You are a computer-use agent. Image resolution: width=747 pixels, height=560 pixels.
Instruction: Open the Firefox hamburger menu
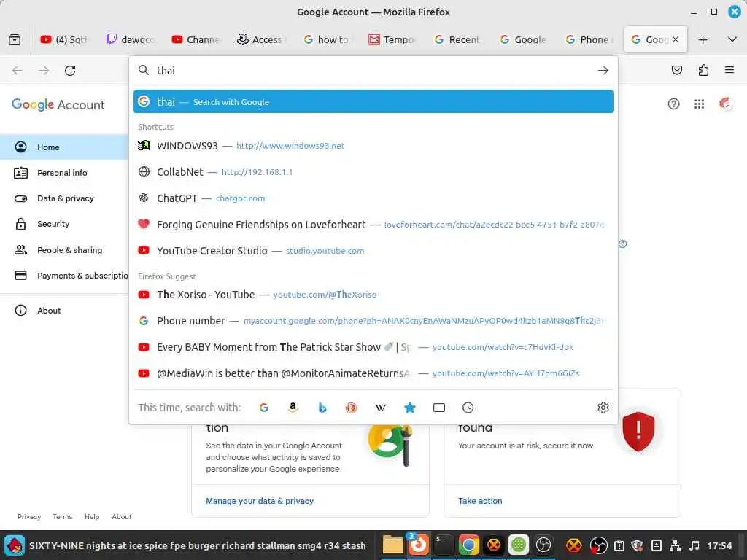[729, 70]
